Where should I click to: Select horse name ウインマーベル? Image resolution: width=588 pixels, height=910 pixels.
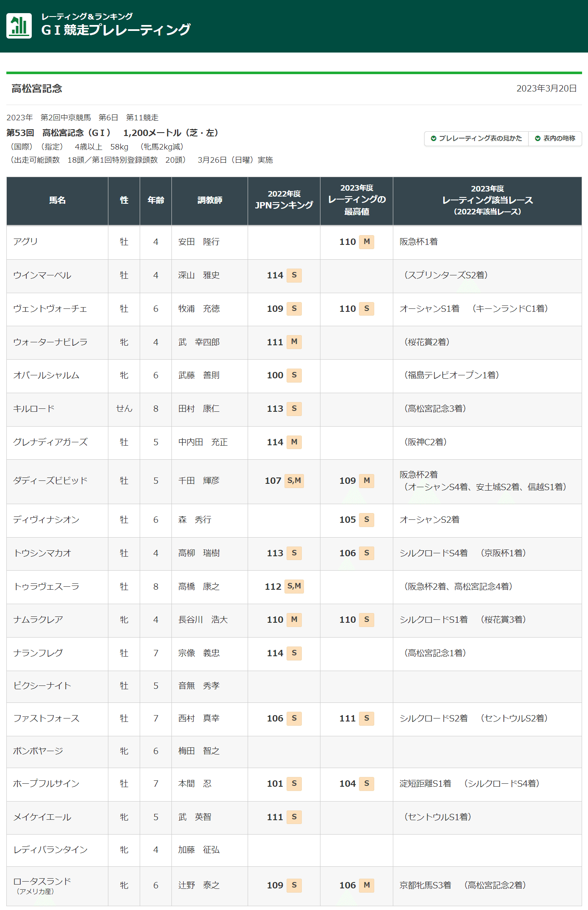pos(42,275)
